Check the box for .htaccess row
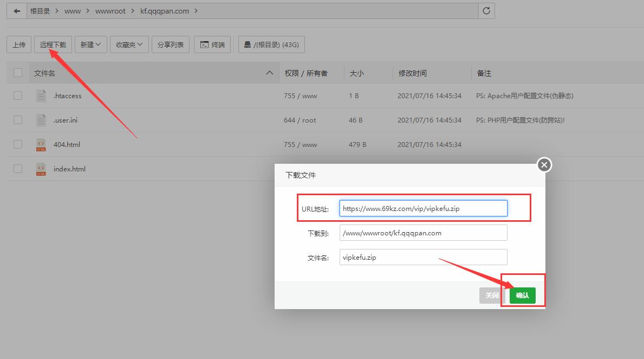This screenshot has width=644, height=359. pyautogui.click(x=18, y=95)
